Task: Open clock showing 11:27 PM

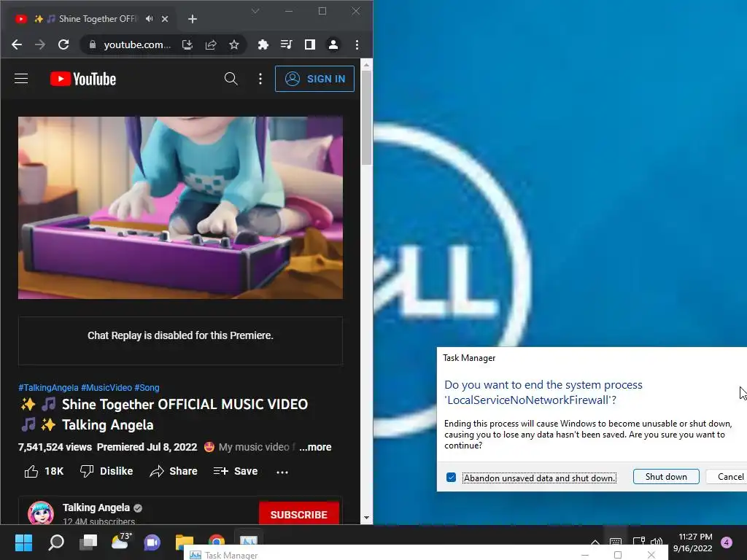Action: click(x=693, y=542)
